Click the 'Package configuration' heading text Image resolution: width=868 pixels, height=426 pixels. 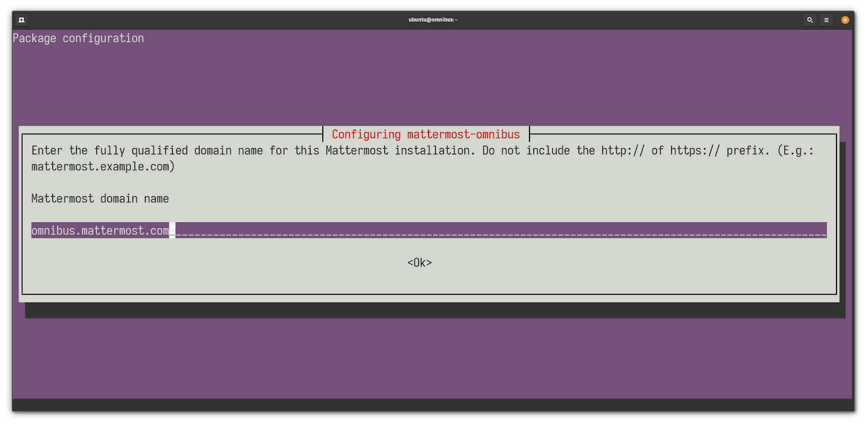(78, 38)
